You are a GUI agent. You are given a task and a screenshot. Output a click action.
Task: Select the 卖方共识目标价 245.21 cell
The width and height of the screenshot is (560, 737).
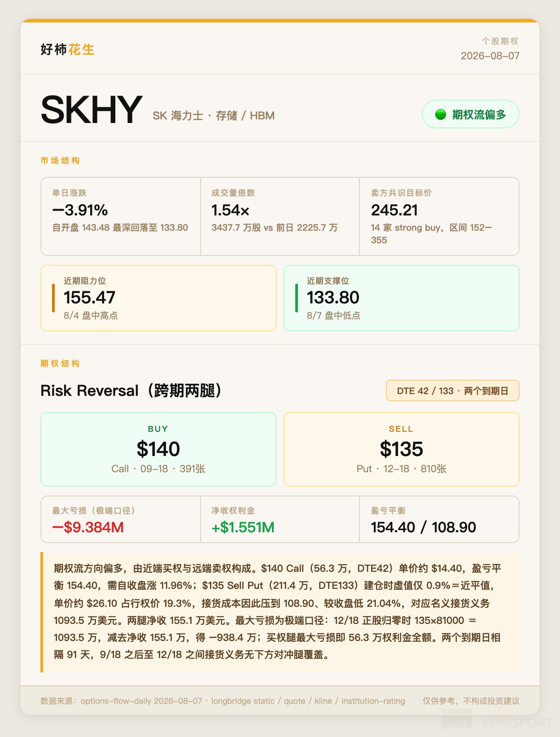(x=439, y=216)
